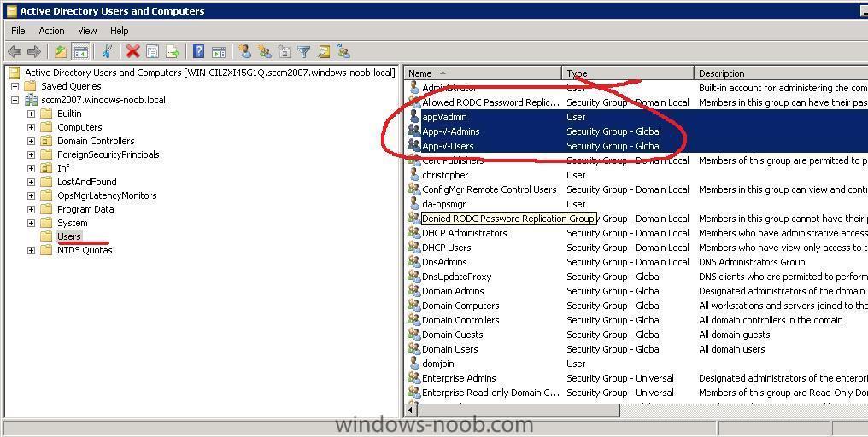
Task: Expand the LostAndFound node
Action: tap(31, 182)
